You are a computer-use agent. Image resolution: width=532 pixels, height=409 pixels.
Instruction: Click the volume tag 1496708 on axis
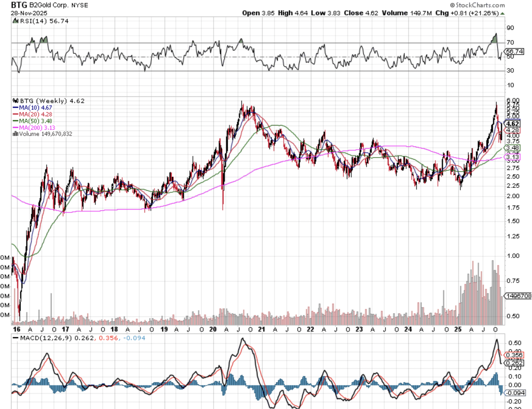tap(518, 296)
